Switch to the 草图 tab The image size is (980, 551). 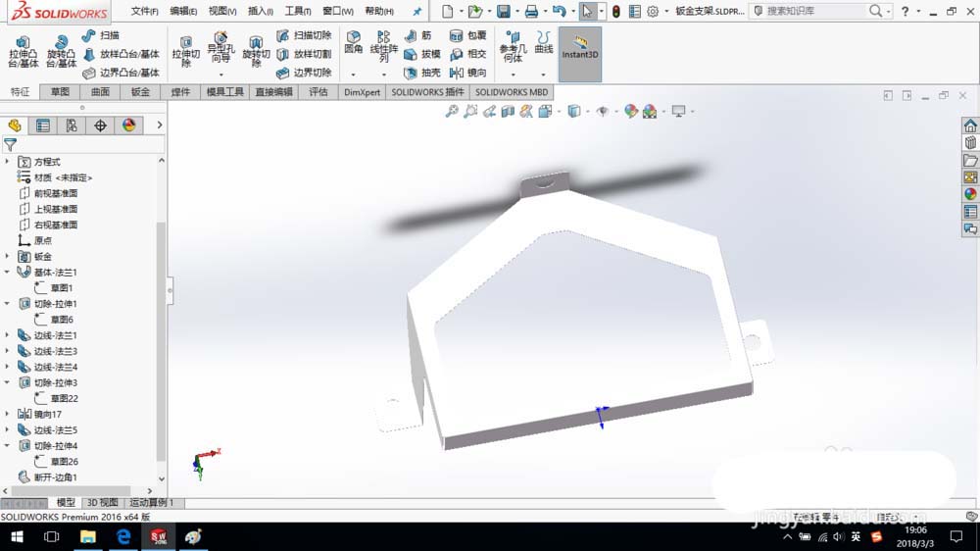60,92
